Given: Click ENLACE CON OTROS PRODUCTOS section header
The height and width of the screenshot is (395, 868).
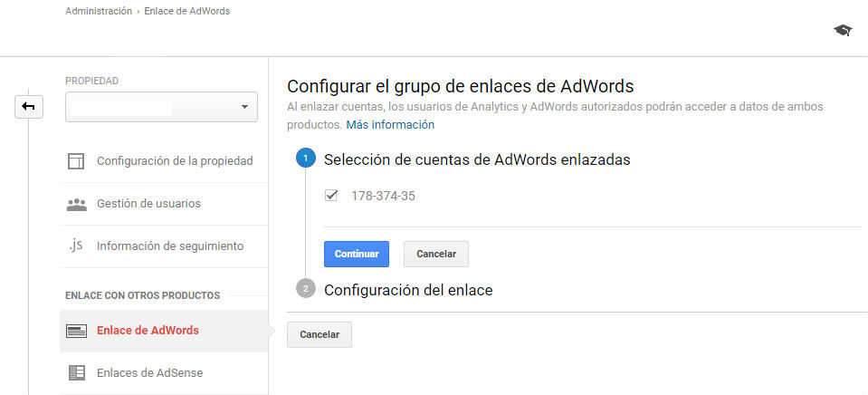Looking at the screenshot, I should (143, 295).
